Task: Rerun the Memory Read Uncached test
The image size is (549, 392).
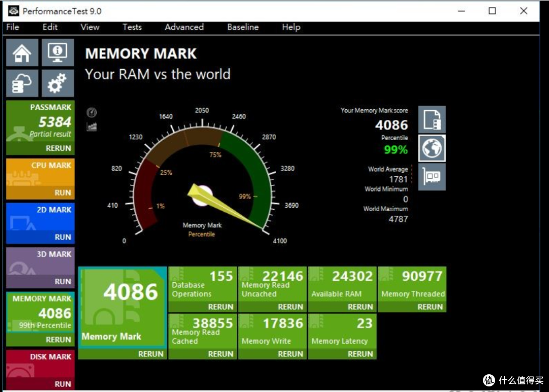Action: (x=290, y=307)
